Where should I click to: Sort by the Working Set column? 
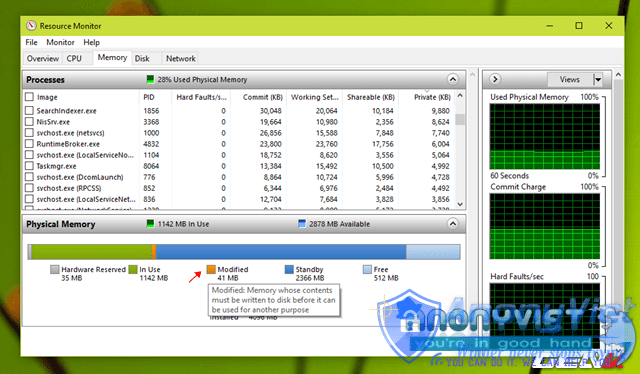314,97
